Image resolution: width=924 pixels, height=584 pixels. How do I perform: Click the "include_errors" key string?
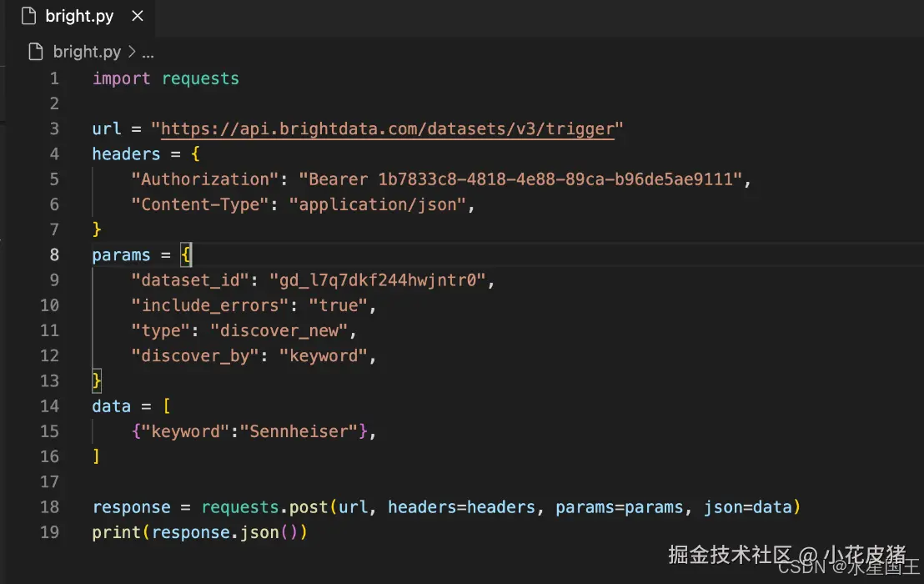(210, 305)
